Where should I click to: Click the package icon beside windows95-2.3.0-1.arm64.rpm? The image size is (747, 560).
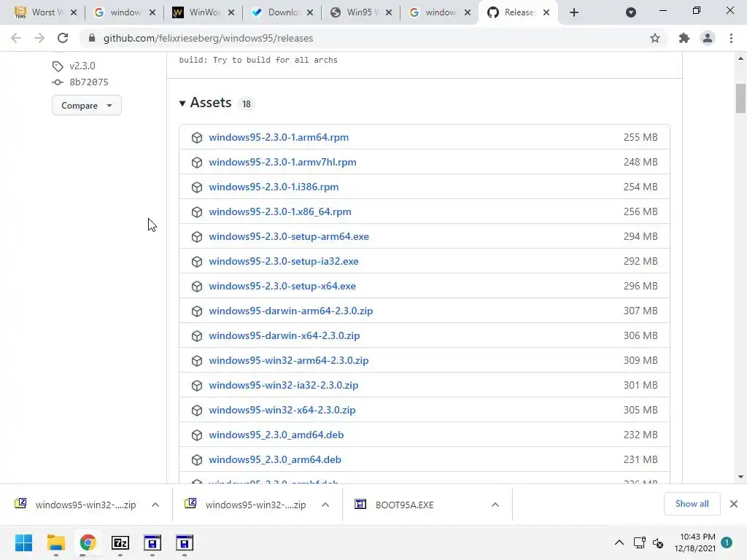[x=197, y=138]
